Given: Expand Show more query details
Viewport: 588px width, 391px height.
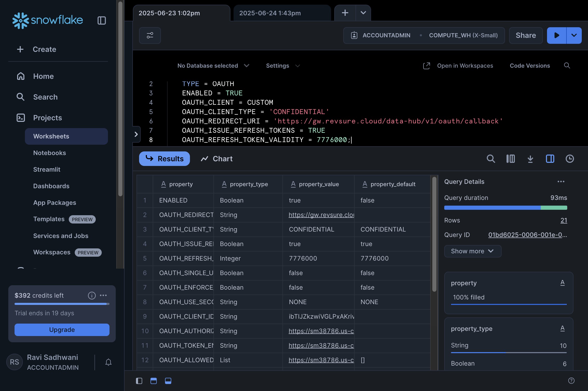Looking at the screenshot, I should tap(473, 251).
